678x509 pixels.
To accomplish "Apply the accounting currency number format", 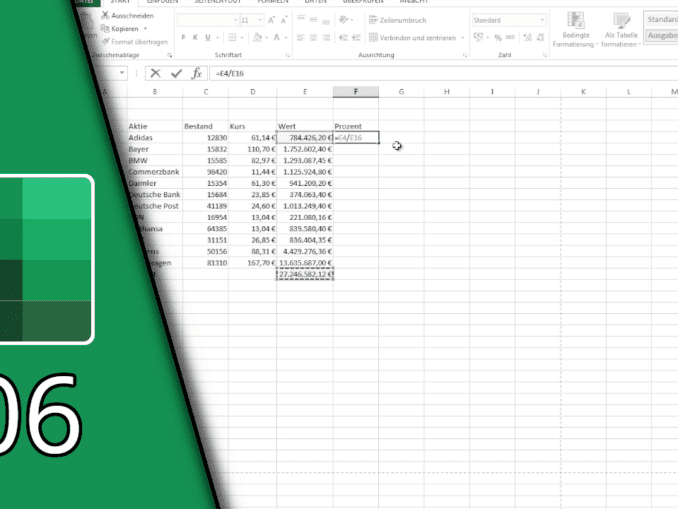I will [x=478, y=37].
